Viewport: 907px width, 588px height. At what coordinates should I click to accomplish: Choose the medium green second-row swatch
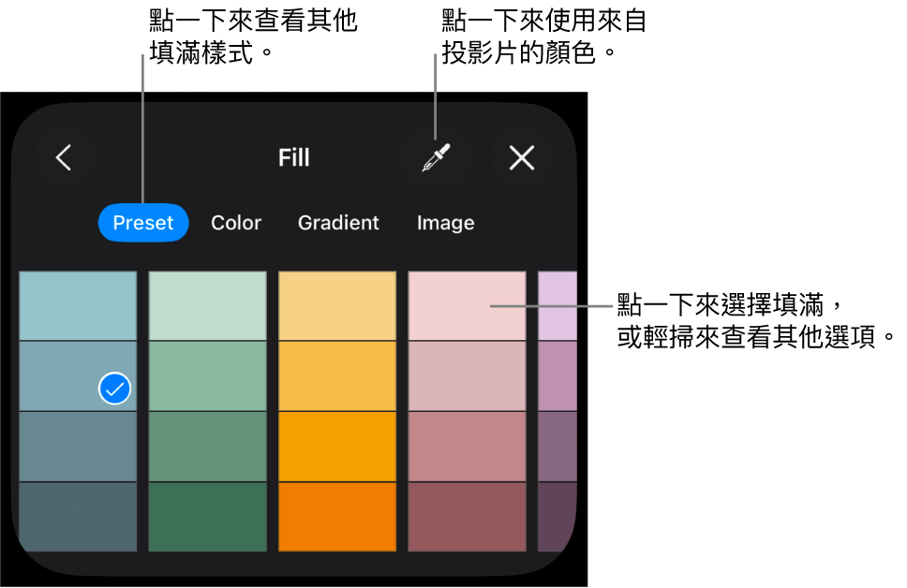207,376
